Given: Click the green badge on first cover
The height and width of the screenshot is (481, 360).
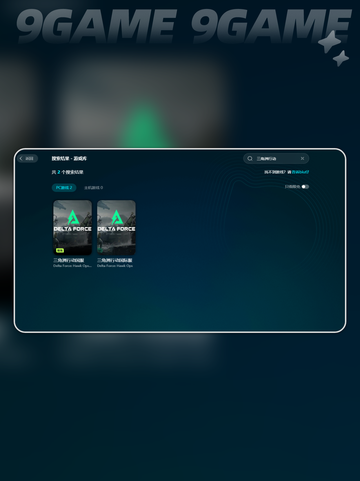Looking at the screenshot, I should (60, 250).
